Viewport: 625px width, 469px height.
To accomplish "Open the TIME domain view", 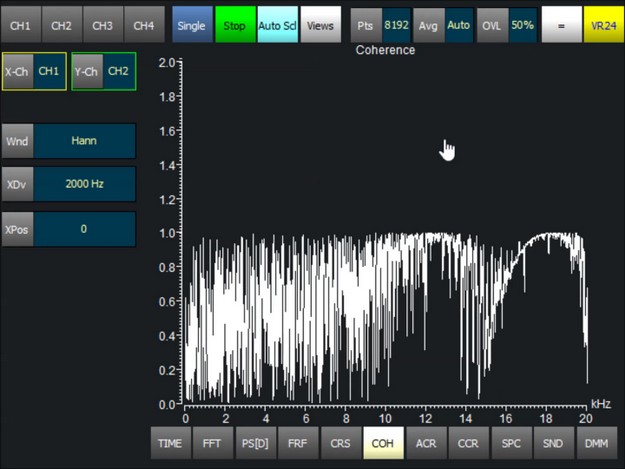I will click(x=170, y=442).
